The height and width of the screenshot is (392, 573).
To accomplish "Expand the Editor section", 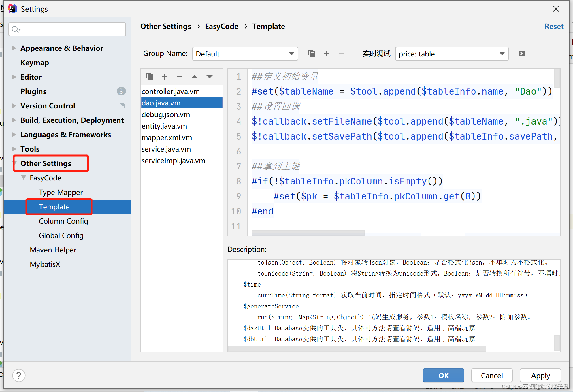I will click(14, 77).
